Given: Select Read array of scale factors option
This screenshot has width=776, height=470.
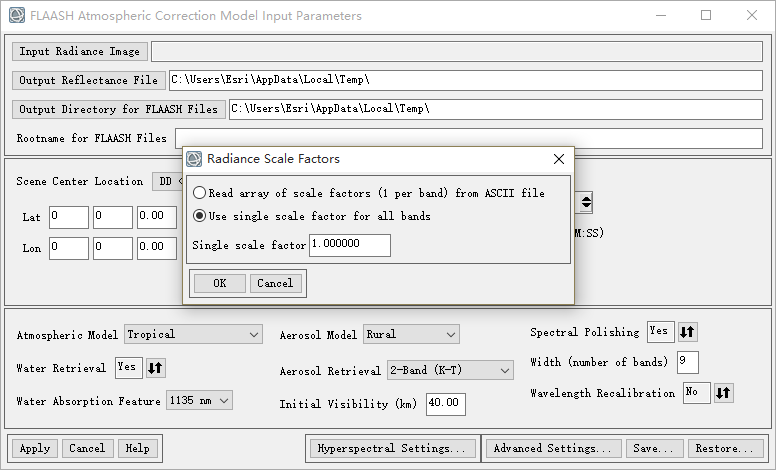Looking at the screenshot, I should [201, 193].
